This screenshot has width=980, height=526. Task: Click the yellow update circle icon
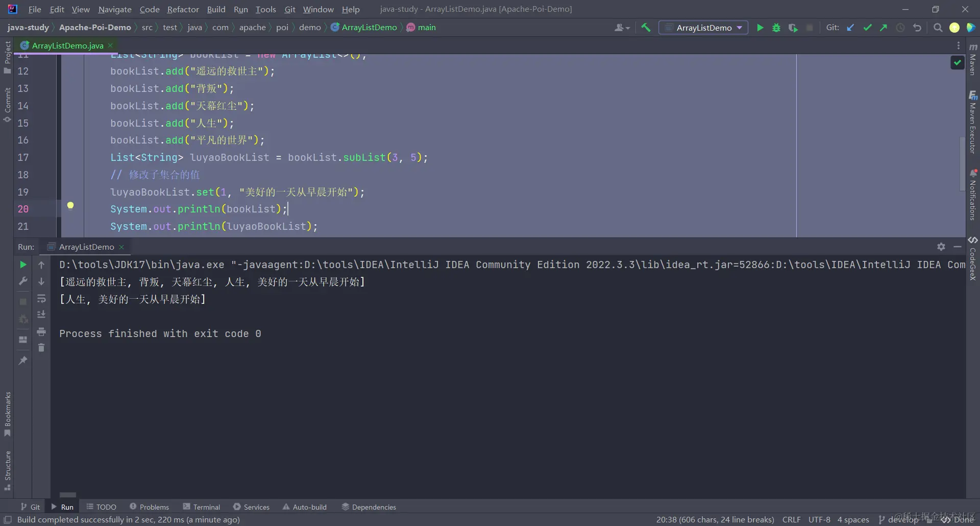(x=954, y=28)
